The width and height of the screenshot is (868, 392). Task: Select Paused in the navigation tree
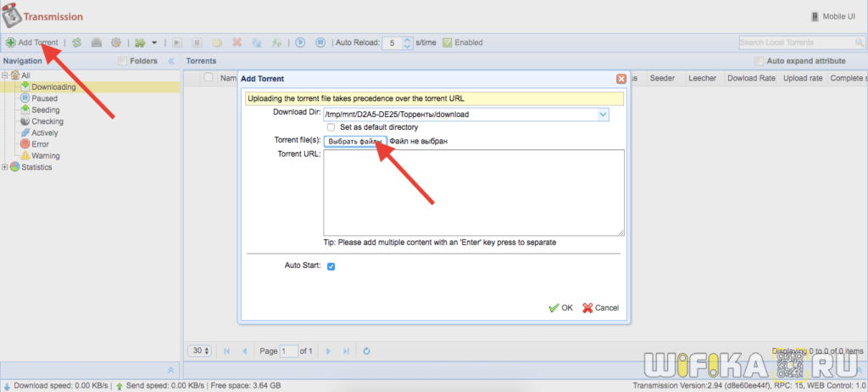click(x=44, y=98)
